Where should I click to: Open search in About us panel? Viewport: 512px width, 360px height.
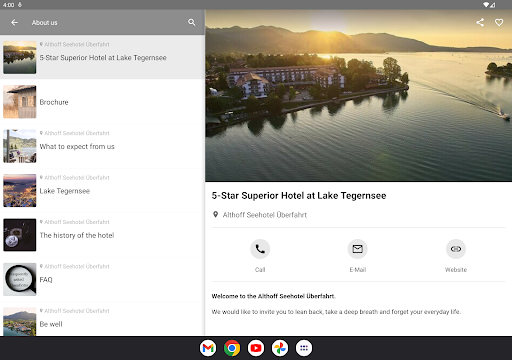pyautogui.click(x=191, y=22)
